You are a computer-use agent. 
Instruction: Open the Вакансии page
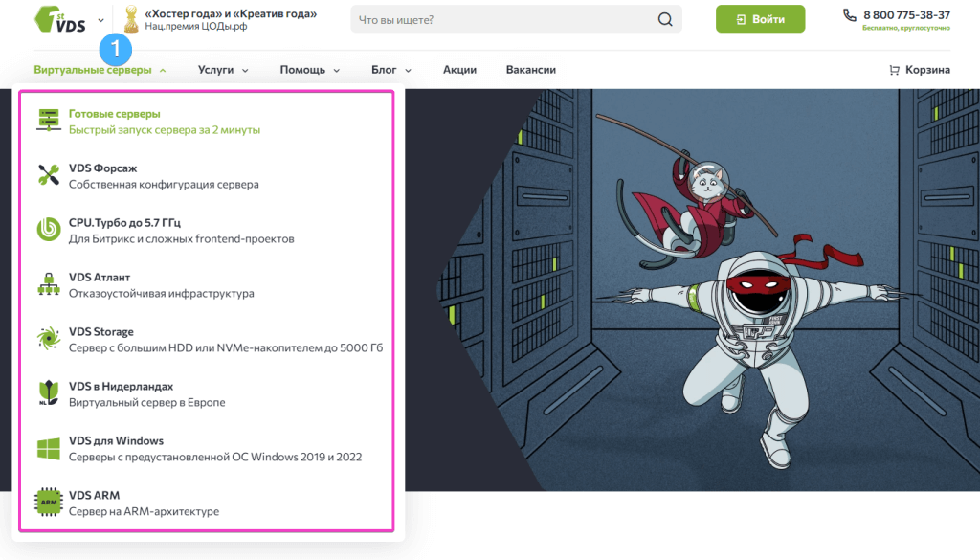coord(530,70)
